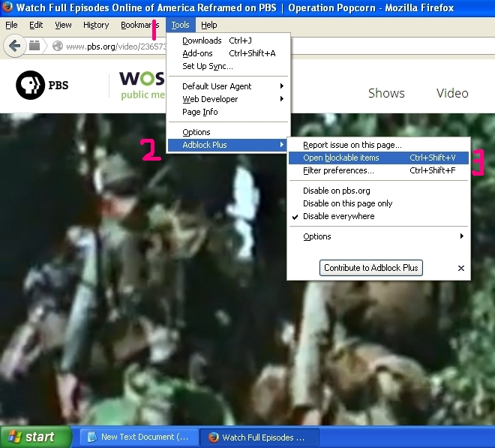Viewport: 495px width, 448px height.
Task: Toggle Disable on this page only
Action: (379, 203)
